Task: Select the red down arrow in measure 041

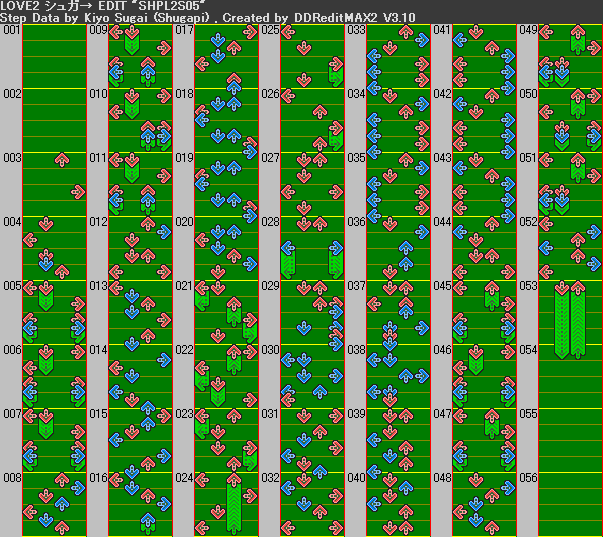Action: coord(476,32)
